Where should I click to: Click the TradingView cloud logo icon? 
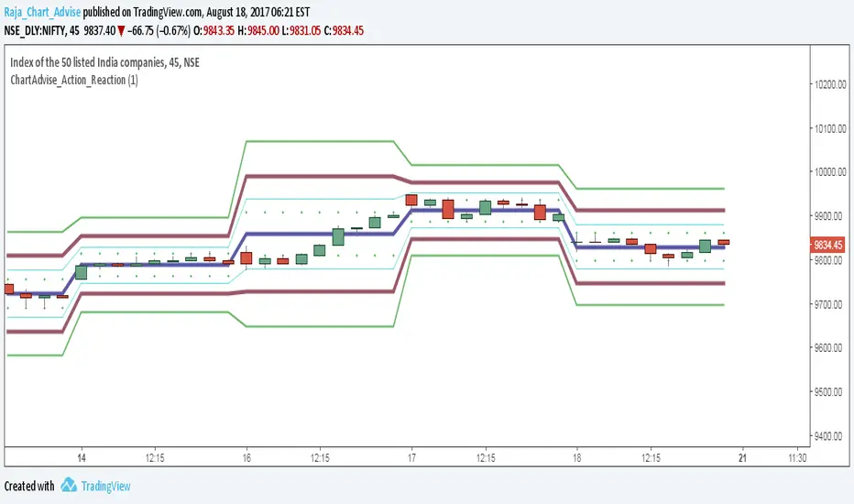pos(69,486)
